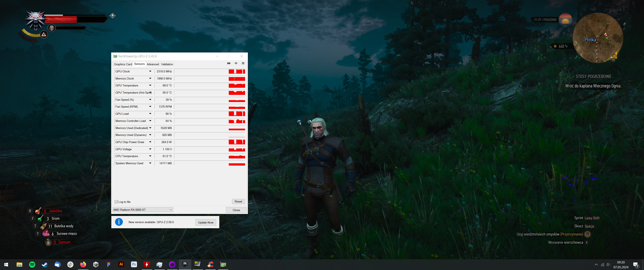Open CCleaner from the taskbar
644x270 pixels.
tap(210, 265)
